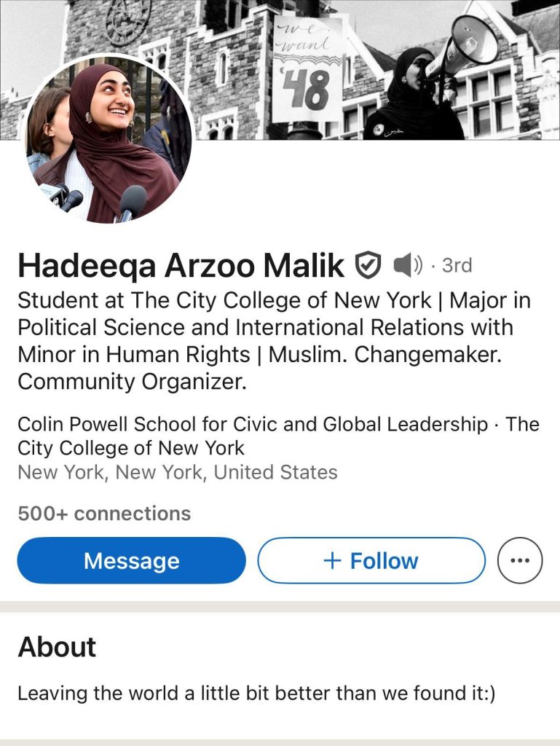Send a message via Message button
Screen dimensions: 560x746
[x=132, y=560]
